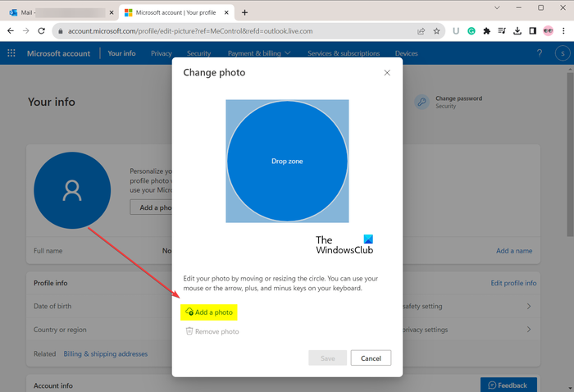Toggle the browser side panel icon
The image size is (574, 392).
(533, 31)
